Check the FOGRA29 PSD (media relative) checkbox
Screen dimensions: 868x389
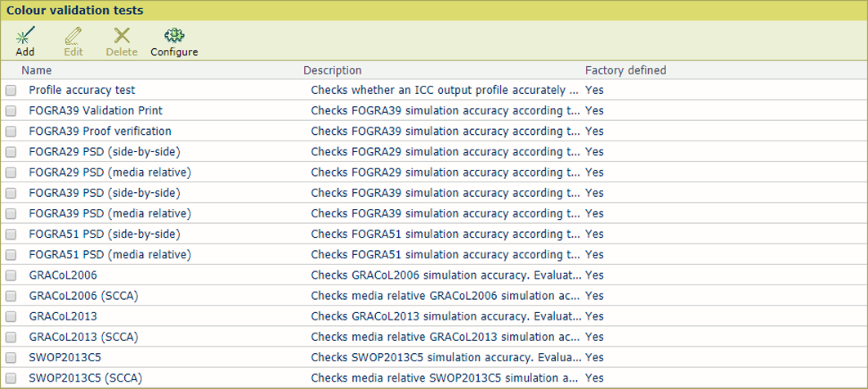click(x=11, y=173)
